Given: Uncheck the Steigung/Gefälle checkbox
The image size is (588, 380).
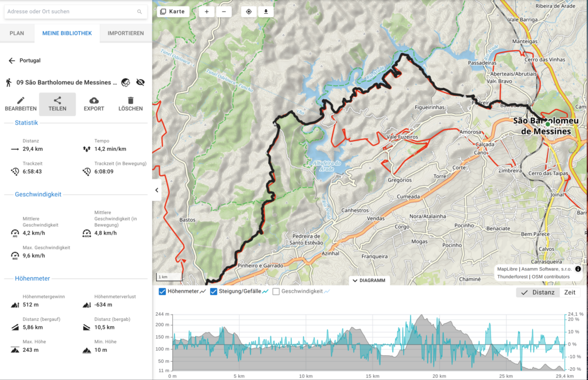Looking at the screenshot, I should coord(214,292).
